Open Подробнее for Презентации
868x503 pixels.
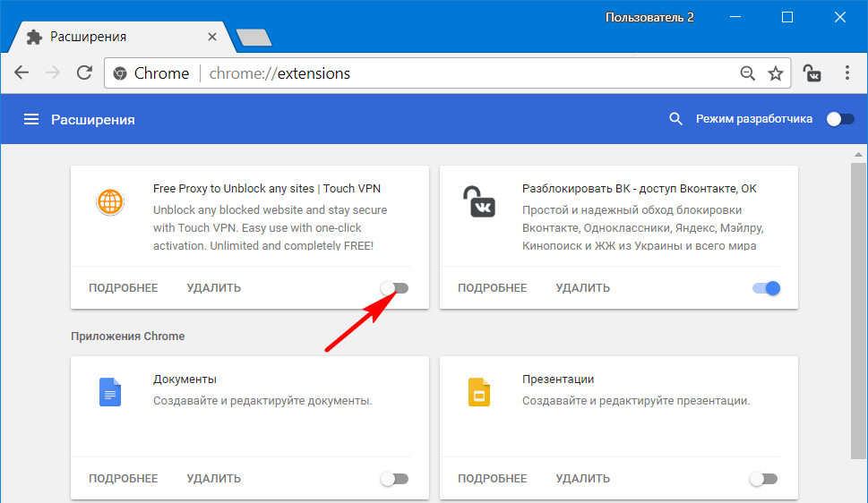click(492, 479)
